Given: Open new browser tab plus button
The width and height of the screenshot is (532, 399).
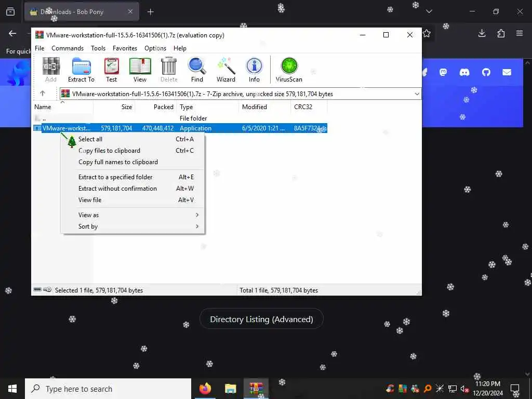Looking at the screenshot, I should tap(150, 12).
